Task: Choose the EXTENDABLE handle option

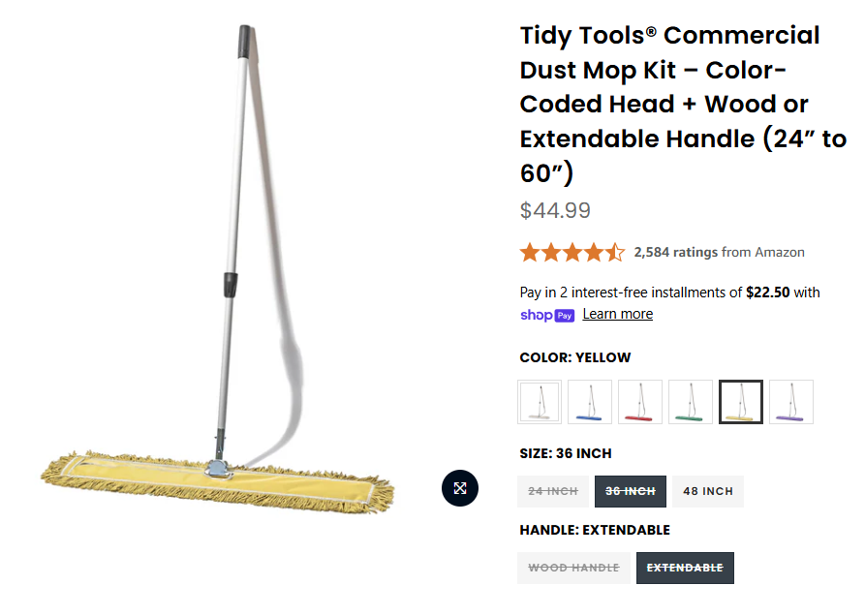Action: click(685, 568)
